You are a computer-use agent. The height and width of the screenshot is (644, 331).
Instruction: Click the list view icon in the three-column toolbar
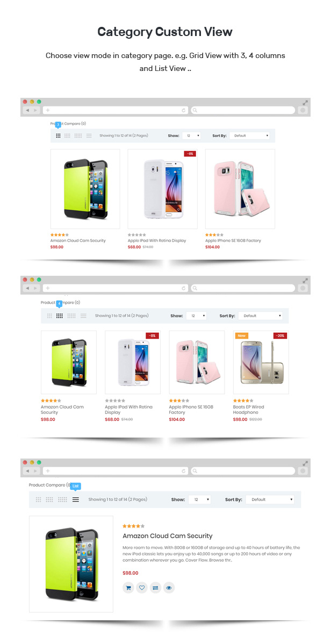pyautogui.click(x=89, y=135)
